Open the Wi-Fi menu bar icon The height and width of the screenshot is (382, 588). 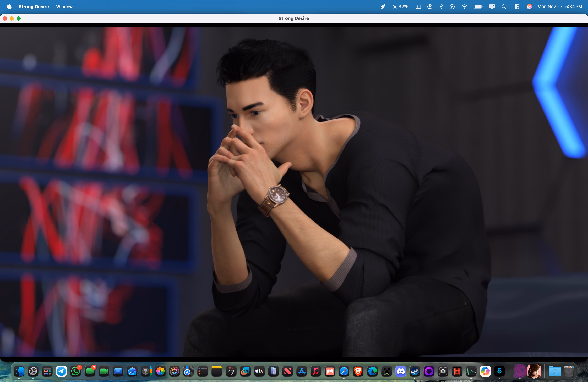pos(465,7)
